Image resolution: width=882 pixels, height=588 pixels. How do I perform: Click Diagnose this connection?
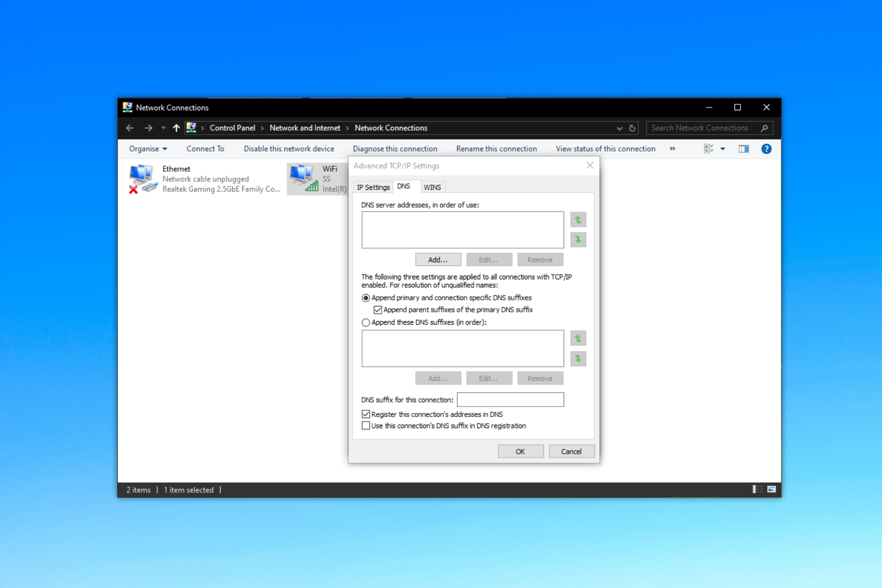(395, 149)
